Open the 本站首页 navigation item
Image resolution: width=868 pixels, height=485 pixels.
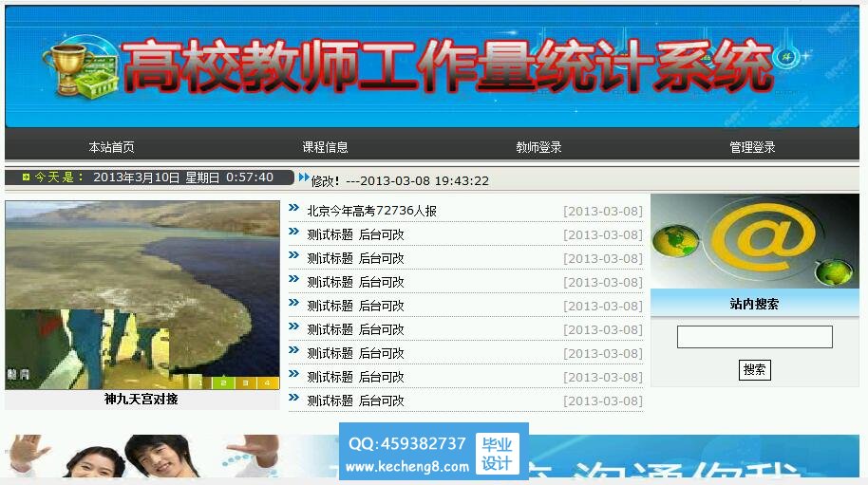coord(111,147)
